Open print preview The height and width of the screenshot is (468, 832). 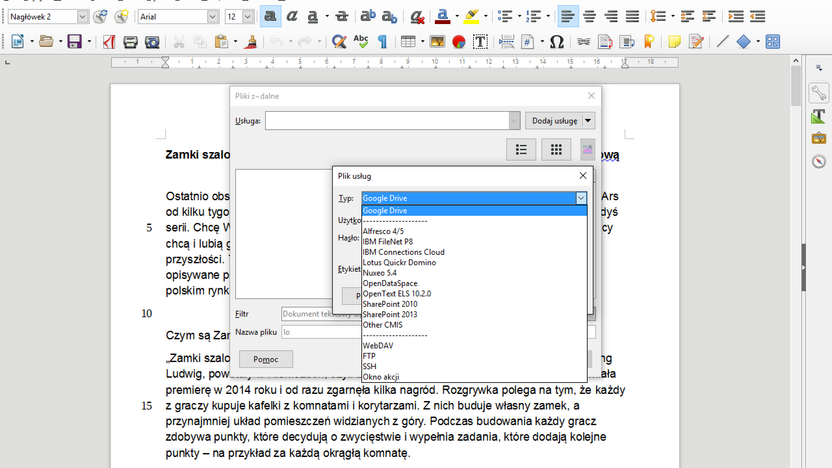coord(152,41)
